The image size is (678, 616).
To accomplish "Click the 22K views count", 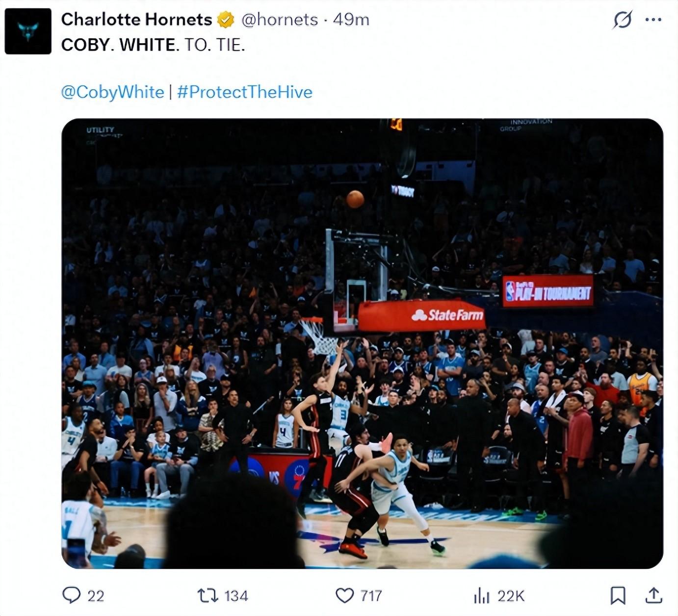I will click(x=511, y=596).
